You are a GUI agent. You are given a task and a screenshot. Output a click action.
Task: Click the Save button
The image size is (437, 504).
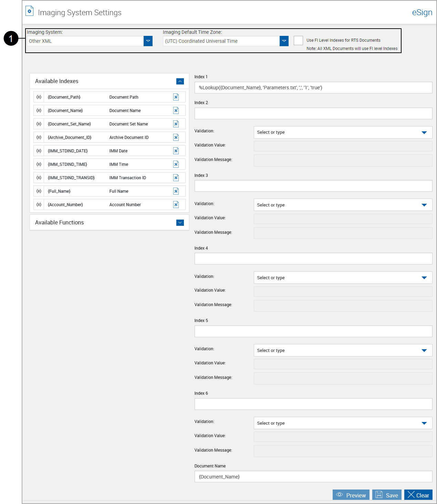[x=387, y=495]
